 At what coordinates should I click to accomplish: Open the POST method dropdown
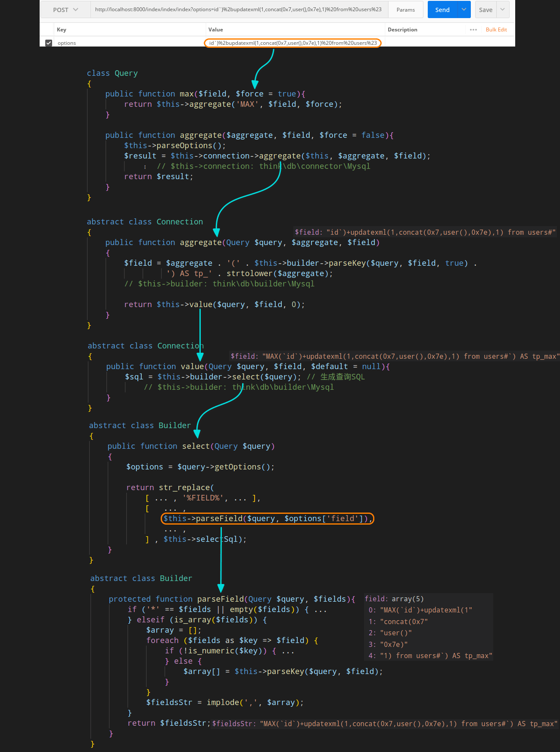click(65, 9)
